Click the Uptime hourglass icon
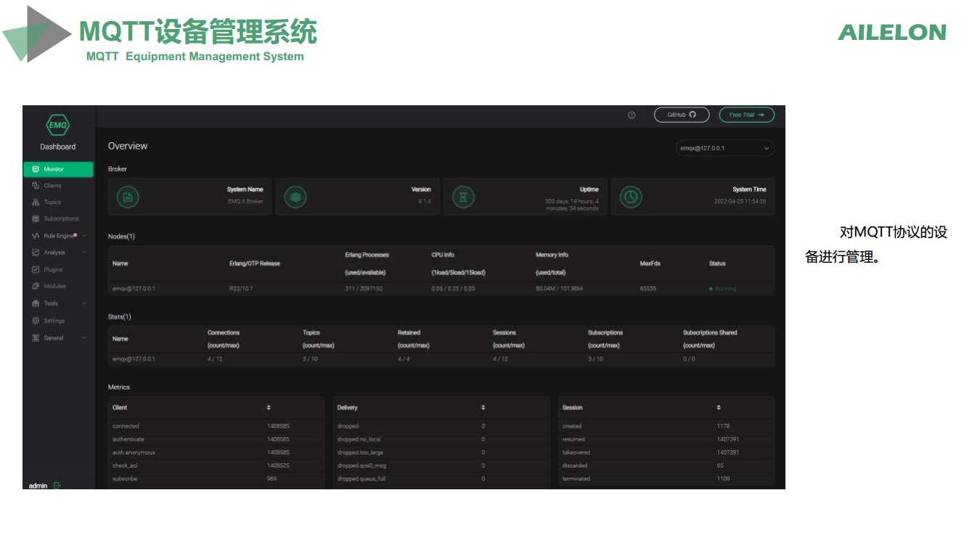980x551 pixels. (x=463, y=197)
